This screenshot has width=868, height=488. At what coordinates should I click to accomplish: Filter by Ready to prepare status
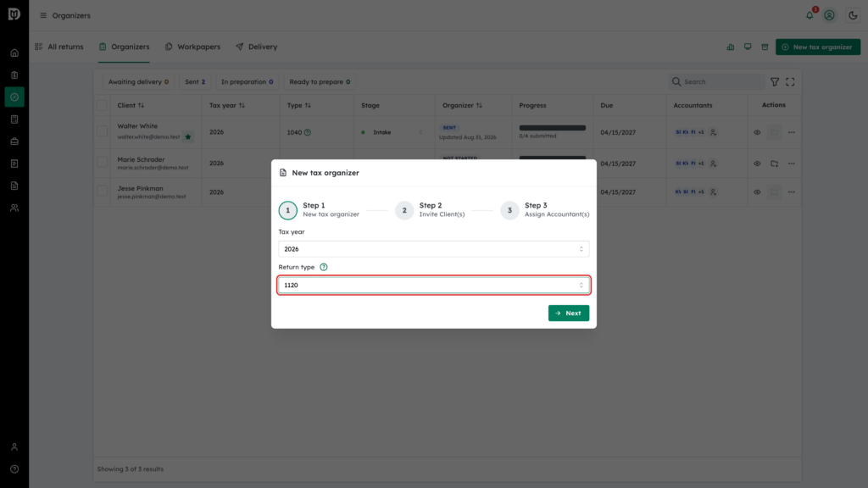320,82
